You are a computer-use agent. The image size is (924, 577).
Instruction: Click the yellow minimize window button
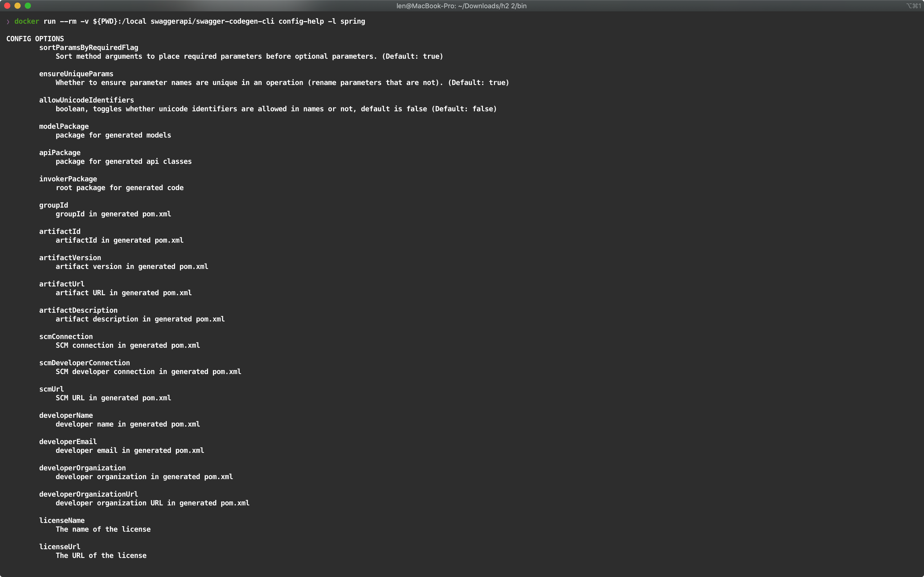coord(17,6)
